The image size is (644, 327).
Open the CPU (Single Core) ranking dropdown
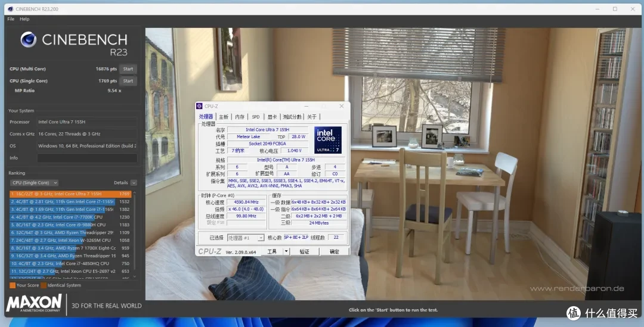click(34, 183)
